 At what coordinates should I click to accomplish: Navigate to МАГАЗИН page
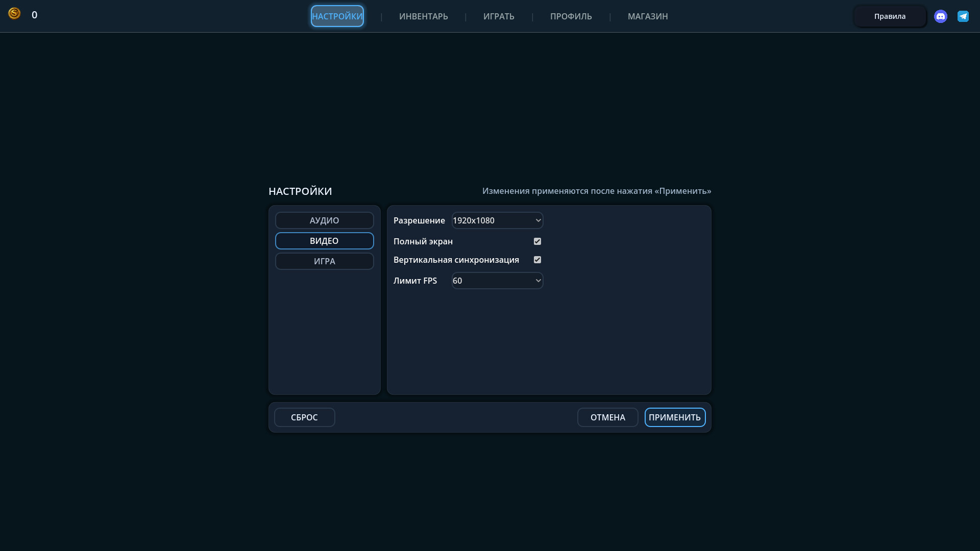(648, 16)
